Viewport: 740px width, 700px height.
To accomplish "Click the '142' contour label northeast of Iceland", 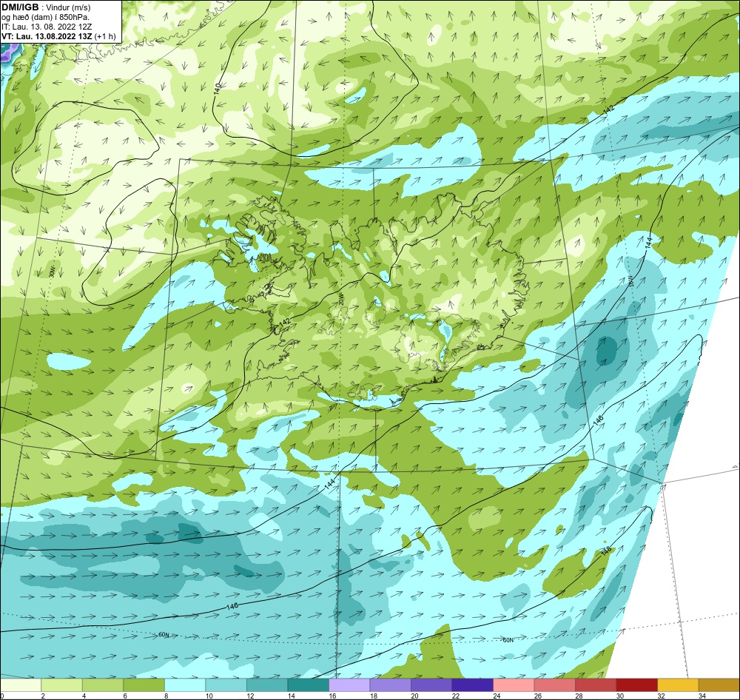I will 609,109.
